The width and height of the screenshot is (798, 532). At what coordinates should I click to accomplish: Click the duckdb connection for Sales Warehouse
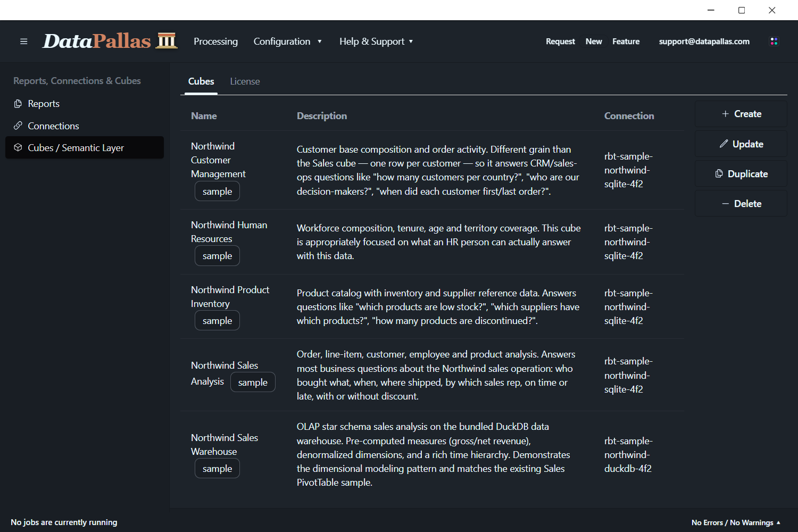[628, 455]
